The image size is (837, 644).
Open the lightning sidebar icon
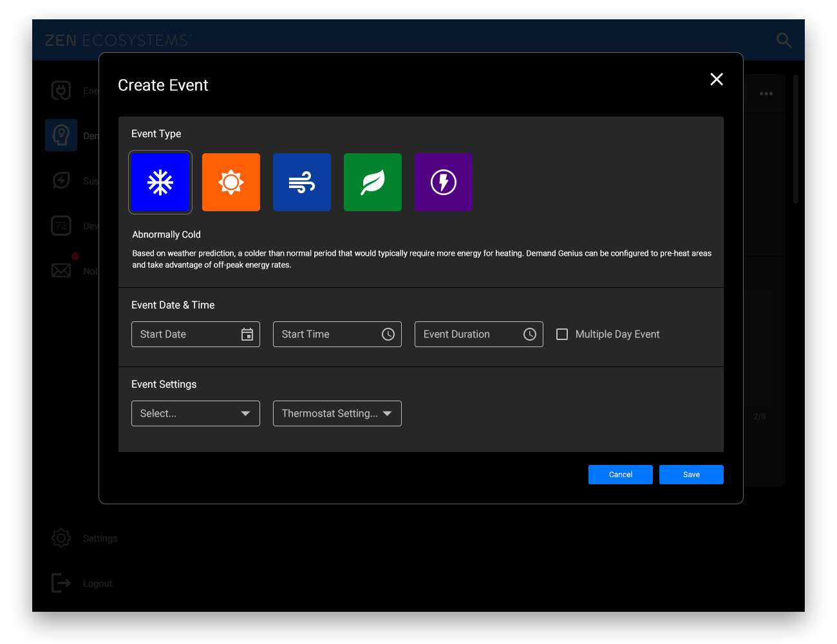(x=61, y=180)
